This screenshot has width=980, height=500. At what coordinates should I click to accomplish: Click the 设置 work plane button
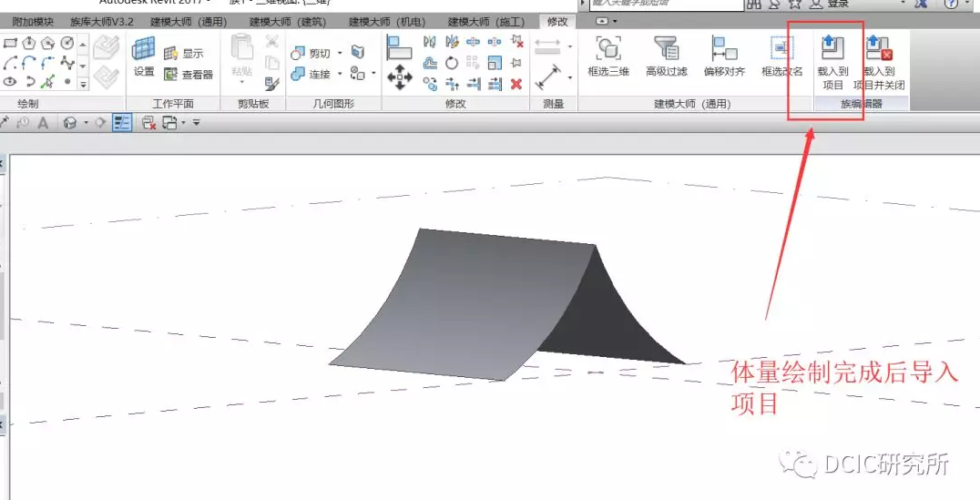(144, 56)
